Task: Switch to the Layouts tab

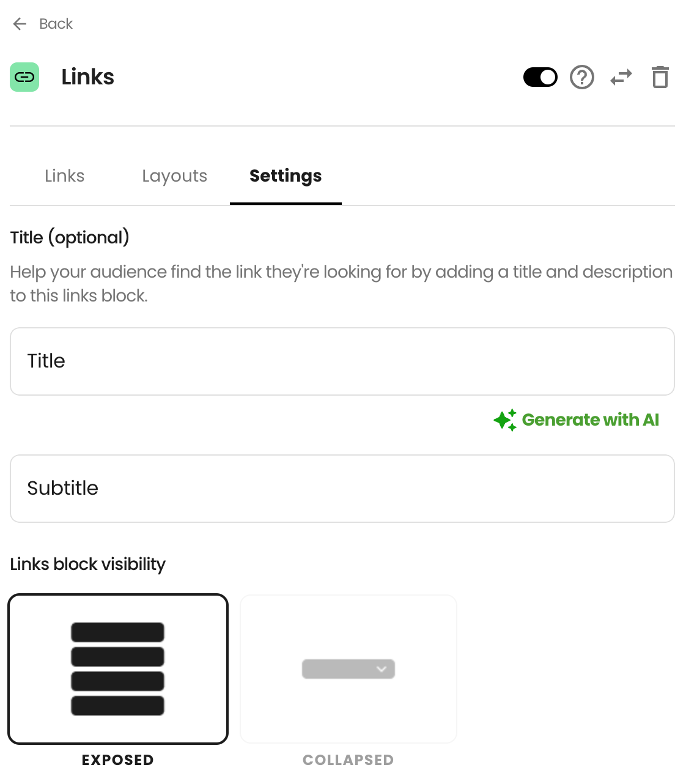Action: [175, 176]
